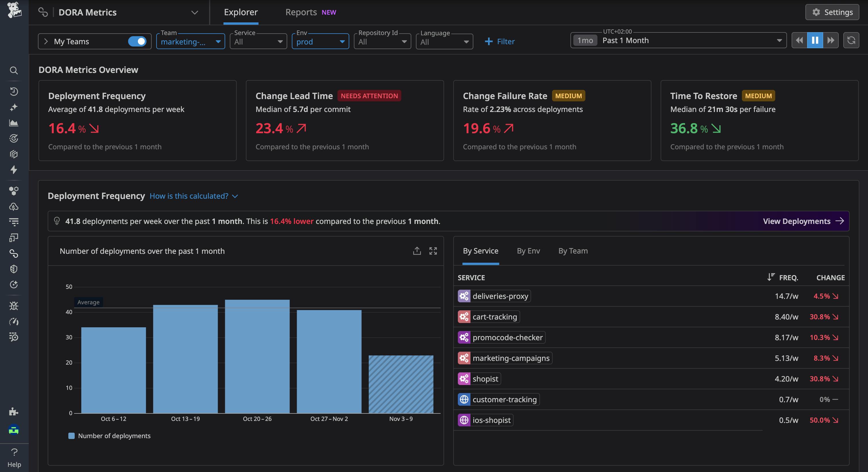The width and height of the screenshot is (868, 472).
Task: Open the Env dropdown showing prod
Action: click(320, 41)
